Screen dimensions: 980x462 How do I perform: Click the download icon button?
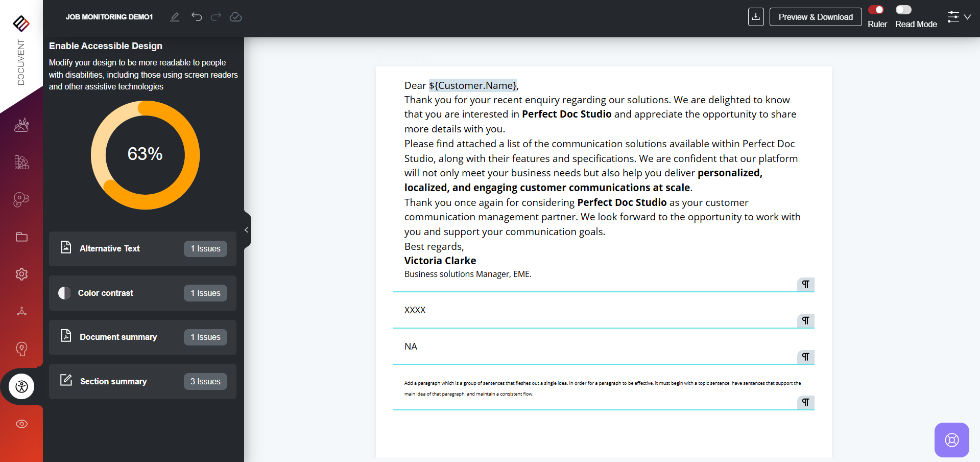(756, 17)
